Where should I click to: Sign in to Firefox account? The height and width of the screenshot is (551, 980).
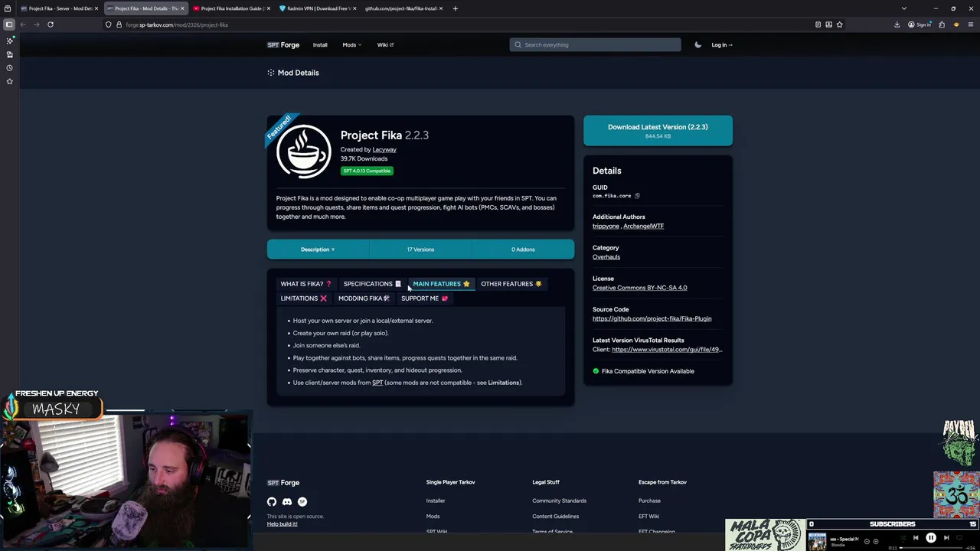(x=920, y=24)
